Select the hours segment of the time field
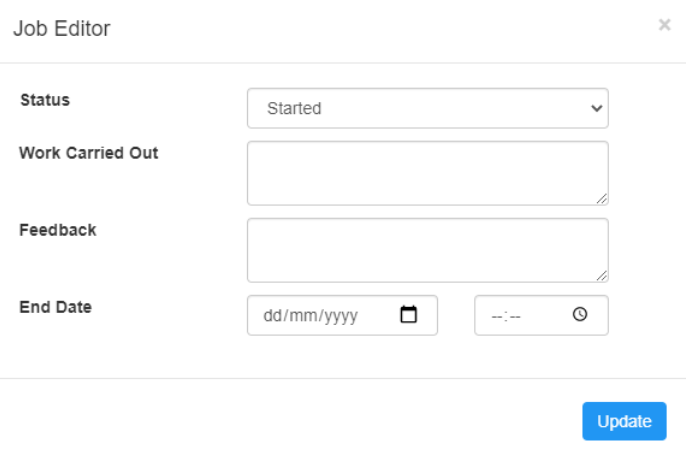This screenshot has height=456, width=686. (x=497, y=316)
